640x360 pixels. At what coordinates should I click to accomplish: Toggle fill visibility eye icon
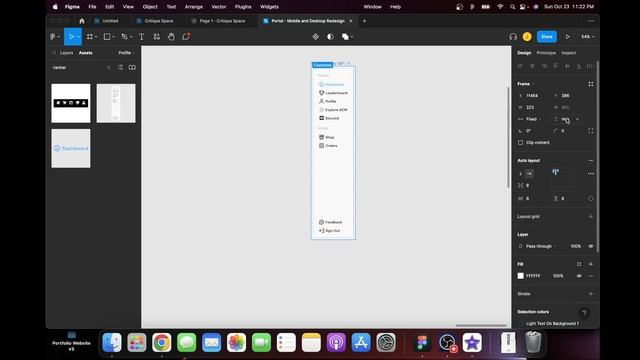coord(579,276)
